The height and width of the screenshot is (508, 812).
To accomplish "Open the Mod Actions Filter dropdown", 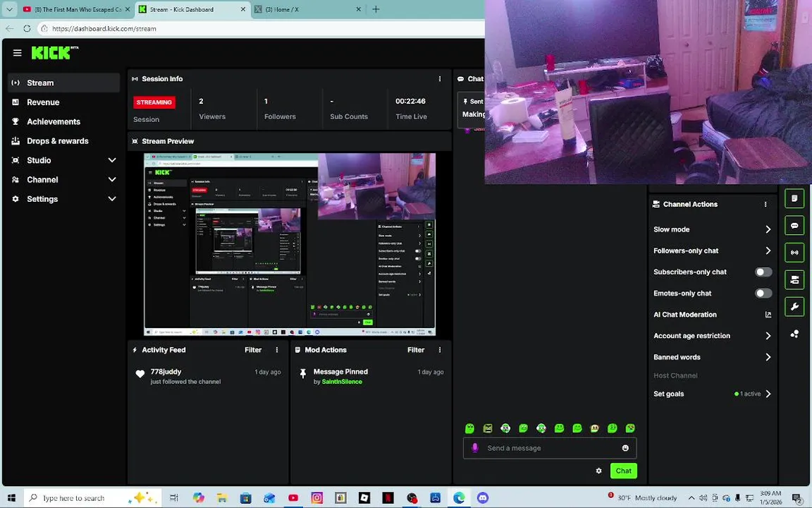I will tap(416, 350).
